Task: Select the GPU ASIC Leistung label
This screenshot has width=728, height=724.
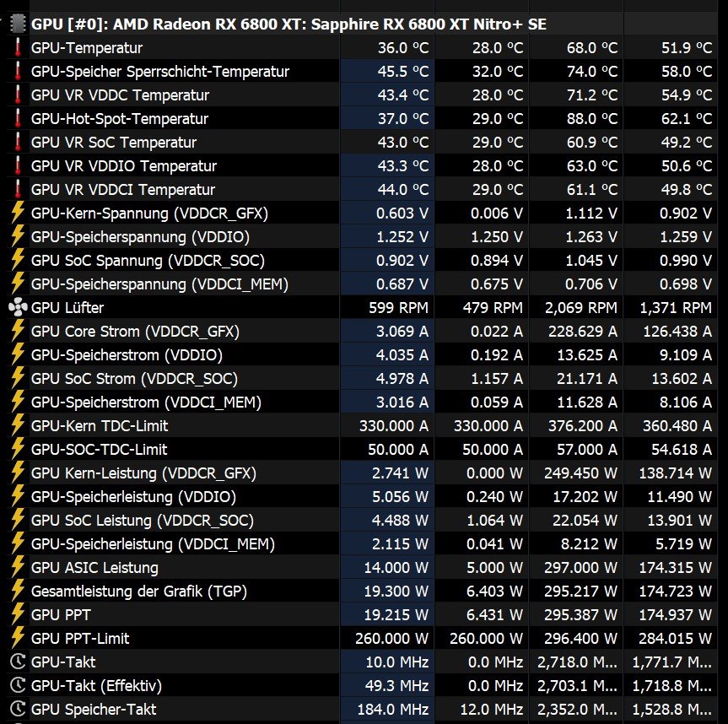Action: (x=94, y=568)
